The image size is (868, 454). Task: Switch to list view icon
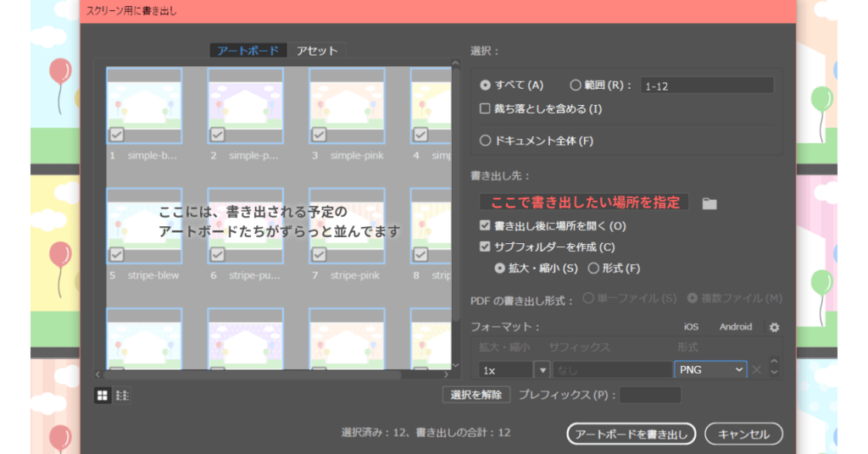(122, 395)
